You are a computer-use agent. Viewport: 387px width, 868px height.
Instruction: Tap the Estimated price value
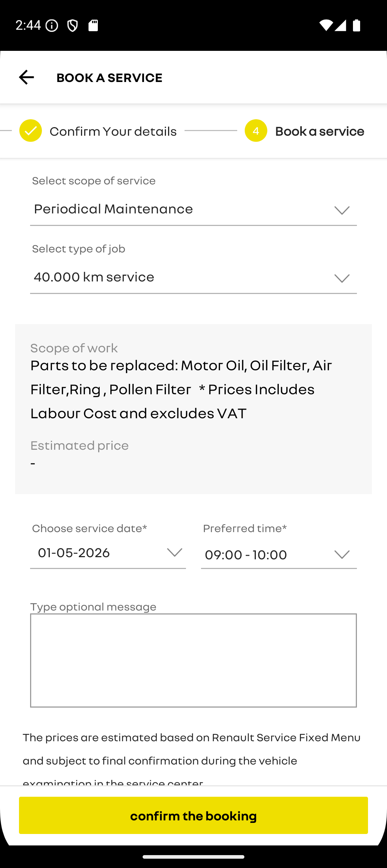pos(33,464)
